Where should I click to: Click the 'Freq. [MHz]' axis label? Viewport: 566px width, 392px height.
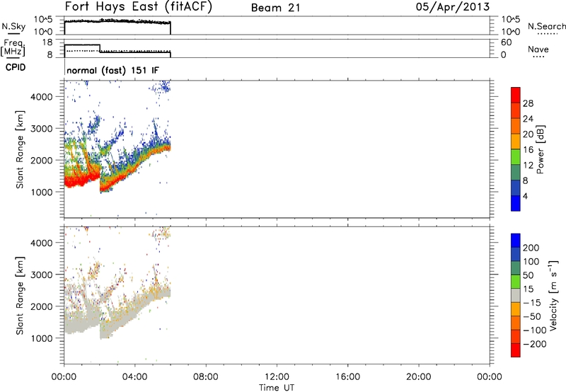tap(13, 48)
